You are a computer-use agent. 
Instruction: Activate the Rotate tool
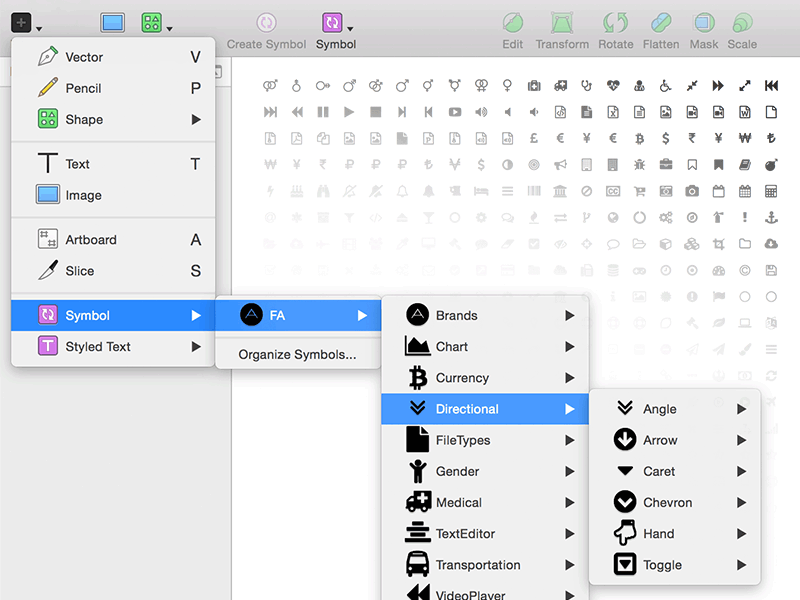616,30
